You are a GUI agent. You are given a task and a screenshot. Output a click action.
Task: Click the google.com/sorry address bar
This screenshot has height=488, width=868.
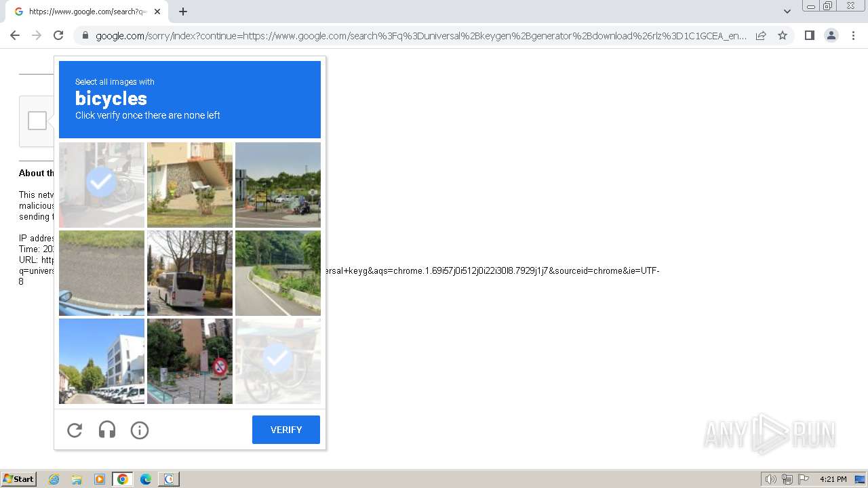tap(420, 35)
